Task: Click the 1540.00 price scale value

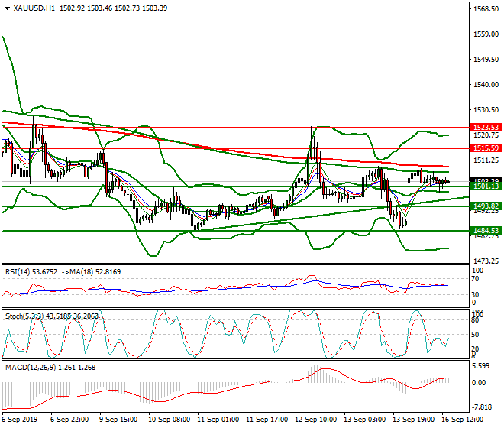Action: click(486, 85)
